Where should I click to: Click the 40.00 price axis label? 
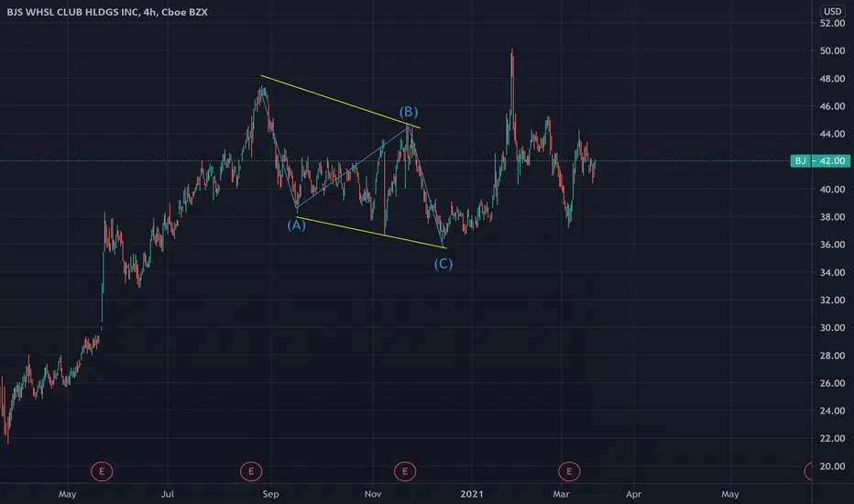click(832, 189)
